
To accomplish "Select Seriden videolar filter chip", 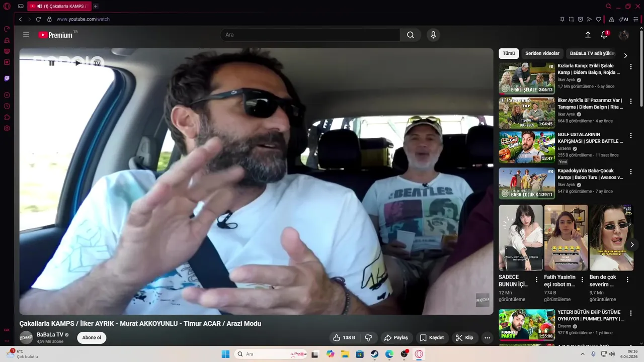I will tap(542, 53).
